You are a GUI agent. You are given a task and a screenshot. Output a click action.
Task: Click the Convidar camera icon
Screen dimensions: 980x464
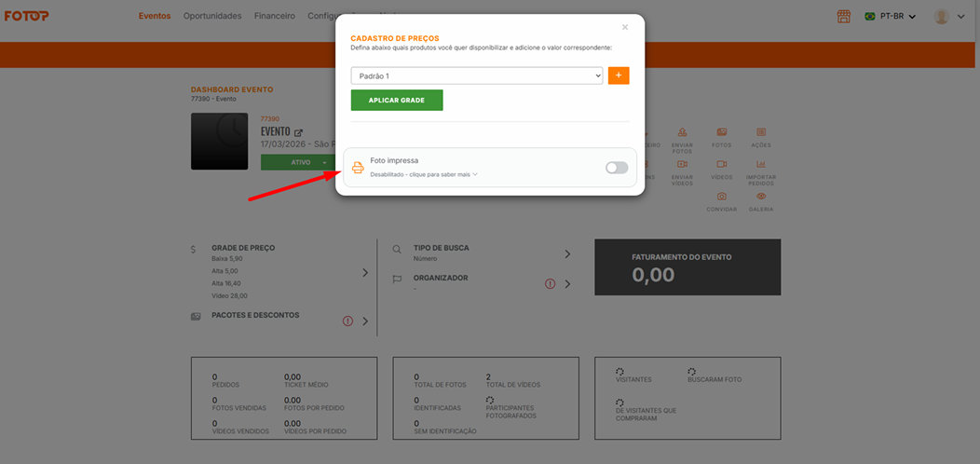(721, 198)
